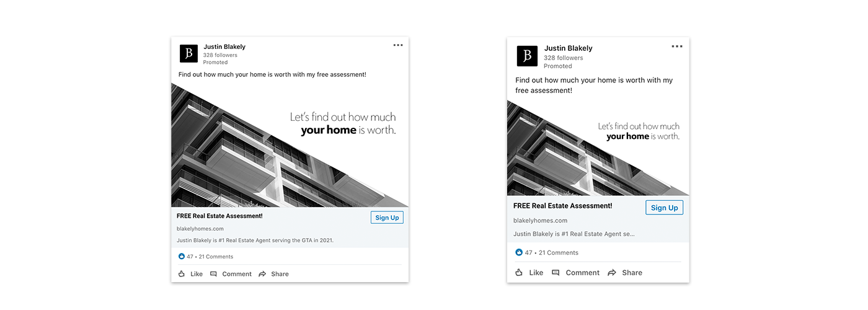Click the Justin Blakely logo on the right ad
Viewport: 868px width, 310px height.
(527, 56)
